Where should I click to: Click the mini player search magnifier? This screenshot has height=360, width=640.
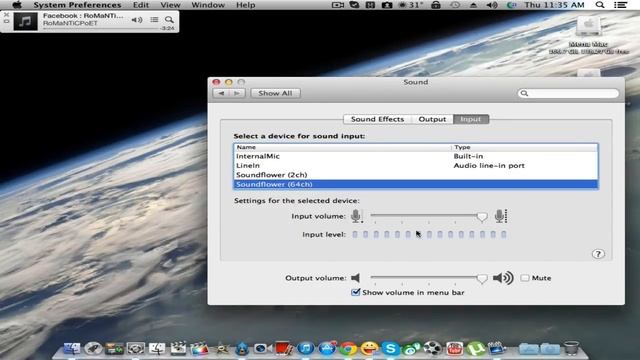[x=169, y=20]
